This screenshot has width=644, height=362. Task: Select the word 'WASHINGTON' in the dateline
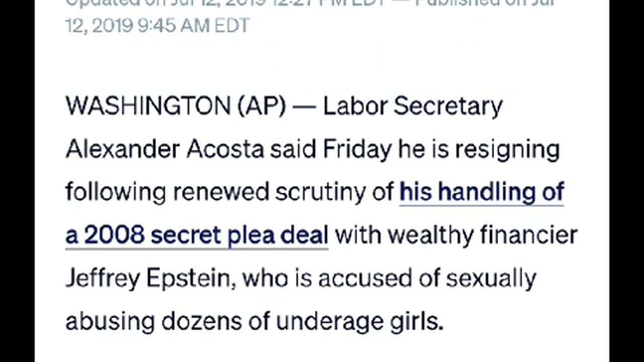point(148,106)
